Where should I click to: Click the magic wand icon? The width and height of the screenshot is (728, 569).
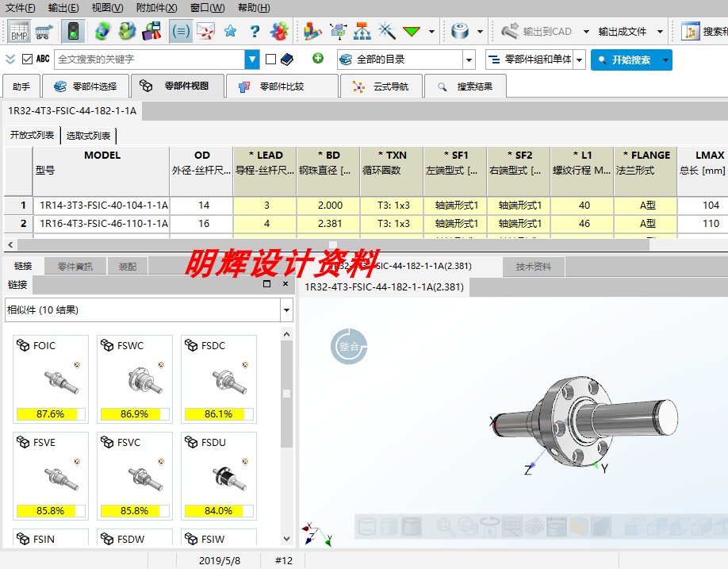pyautogui.click(x=387, y=32)
